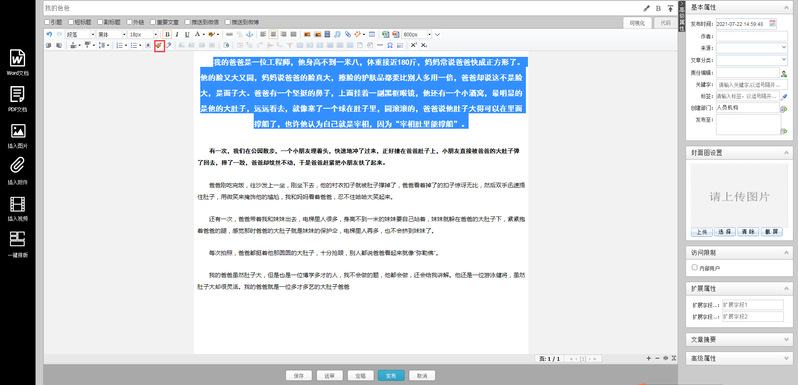
Task: Open the 段落 paragraph style dropdown
Action: [80, 35]
